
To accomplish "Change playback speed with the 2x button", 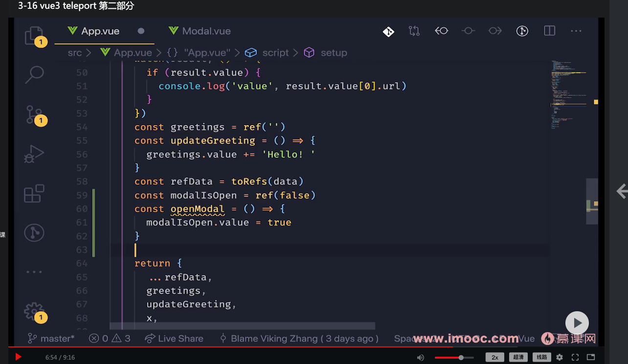I will (x=495, y=357).
